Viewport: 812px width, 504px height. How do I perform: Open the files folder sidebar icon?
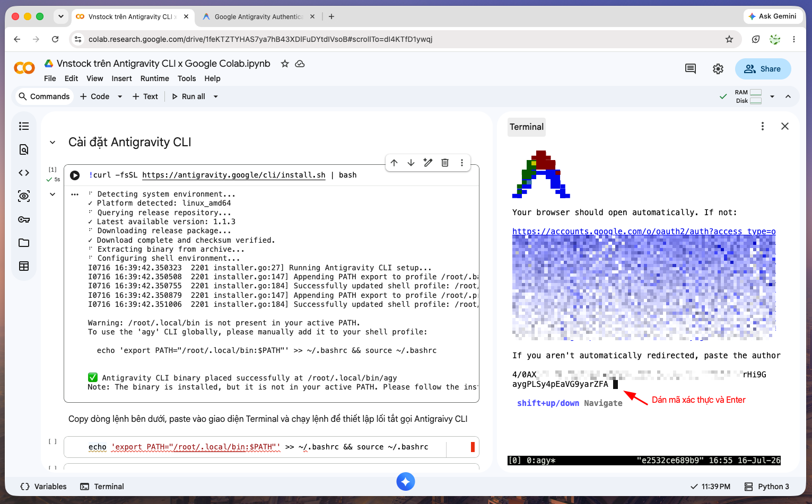coord(24,243)
